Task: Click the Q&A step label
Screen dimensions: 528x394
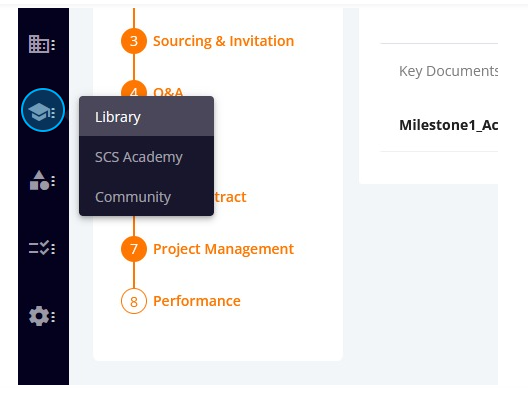Action: pos(168,92)
